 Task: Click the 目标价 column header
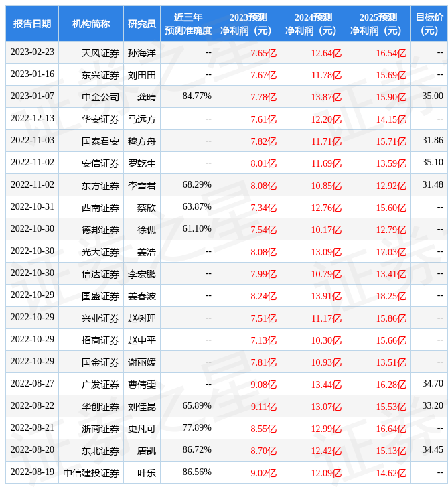[429, 23]
